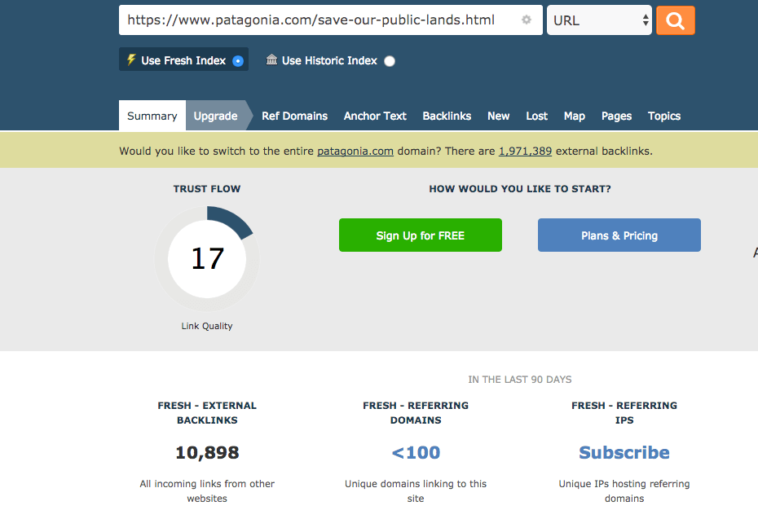Click the lightning bolt Fresh Index icon
Screen dimensions: 758x532
pyautogui.click(x=131, y=59)
